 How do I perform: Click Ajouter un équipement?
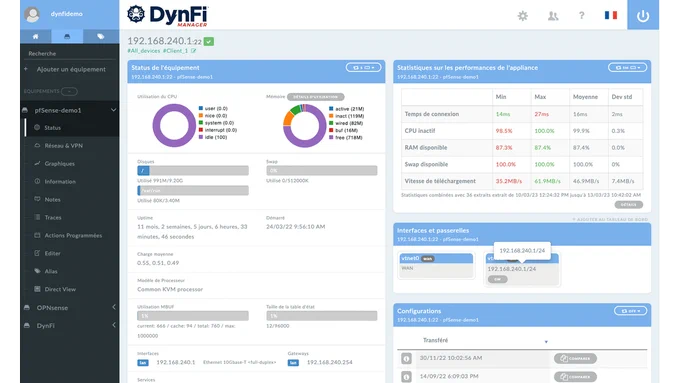[x=71, y=69]
